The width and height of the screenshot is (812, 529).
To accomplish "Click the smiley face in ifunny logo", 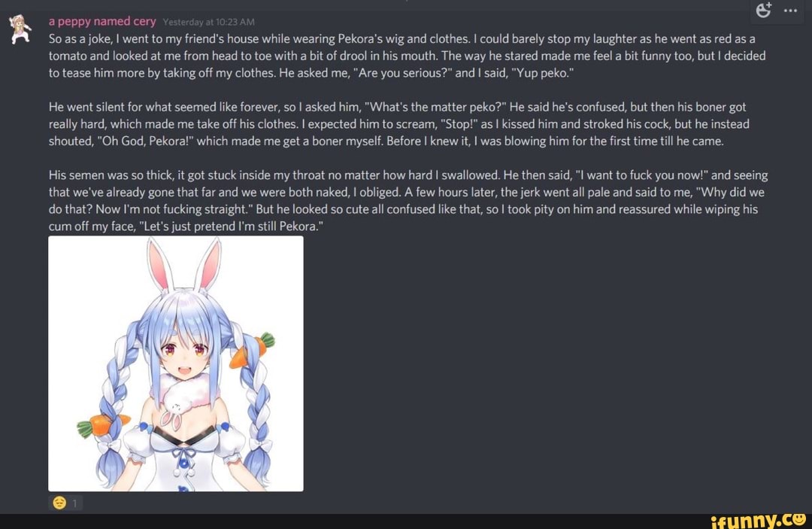I will pyautogui.click(x=798, y=518).
